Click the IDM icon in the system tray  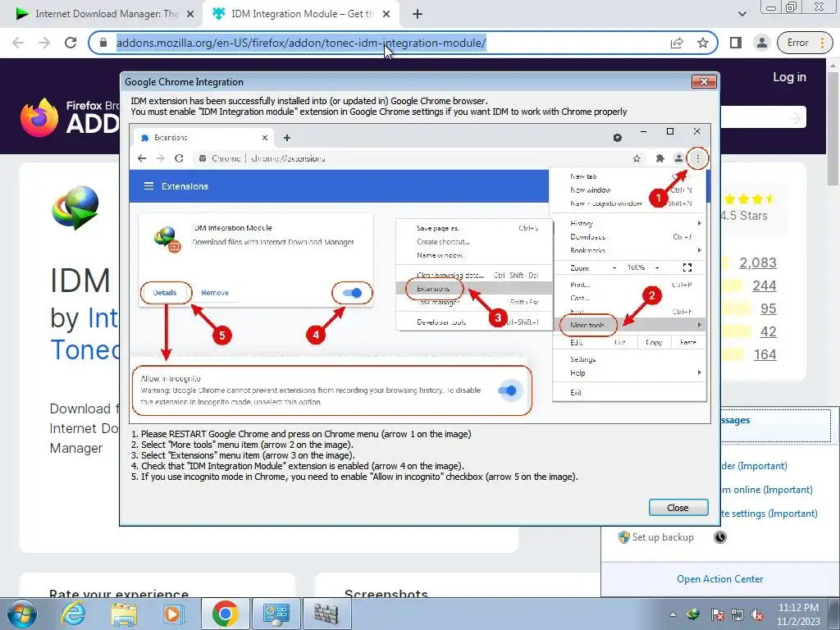tap(693, 614)
